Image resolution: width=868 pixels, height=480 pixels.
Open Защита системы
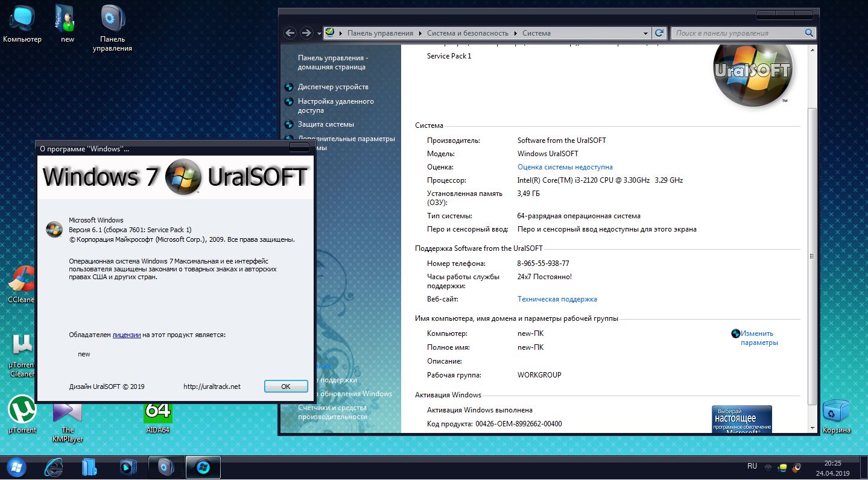click(x=326, y=124)
